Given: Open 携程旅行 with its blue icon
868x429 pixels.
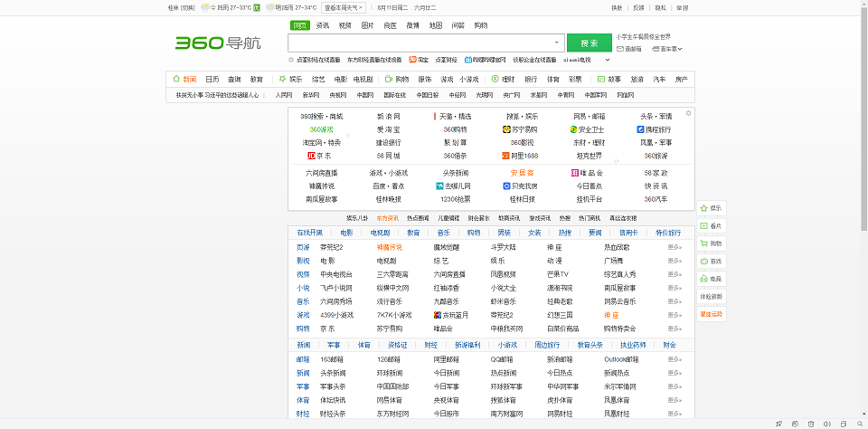Looking at the screenshot, I should tap(654, 129).
